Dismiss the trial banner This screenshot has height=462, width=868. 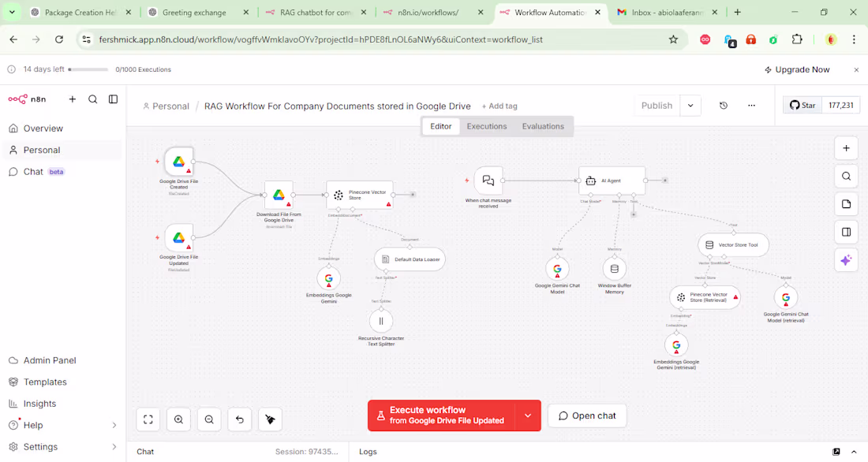point(856,69)
